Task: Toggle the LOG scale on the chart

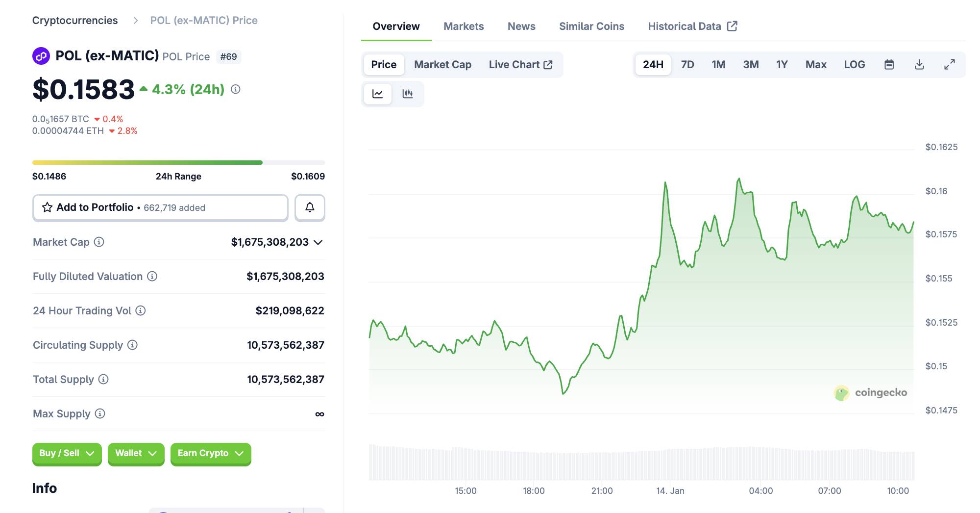Action: 854,64
